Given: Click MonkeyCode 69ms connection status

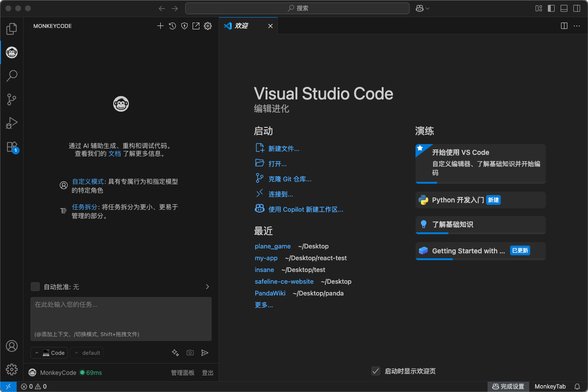Looking at the screenshot, I should [65, 373].
